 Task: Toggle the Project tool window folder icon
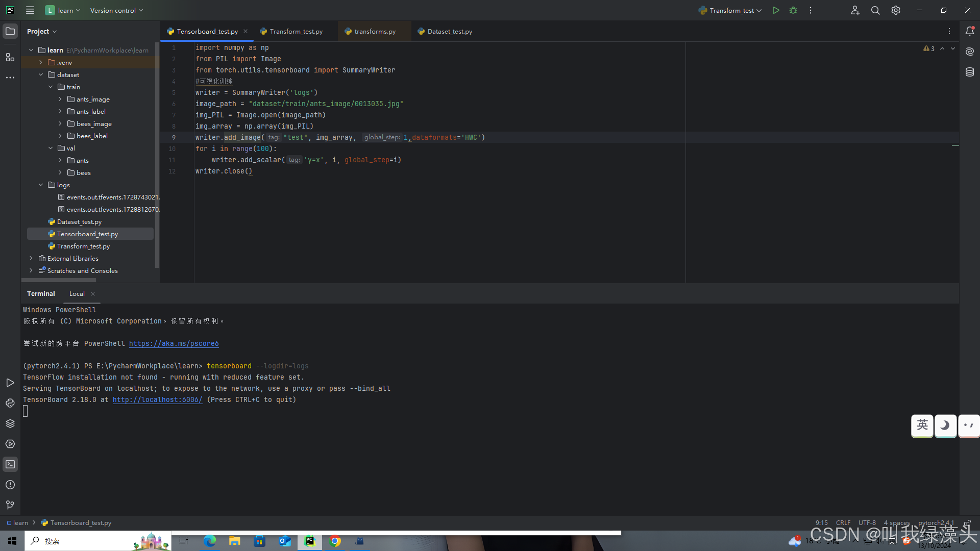(10, 31)
